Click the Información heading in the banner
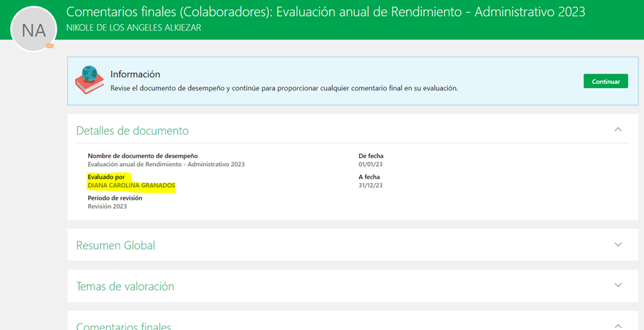Image resolution: width=644 pixels, height=330 pixels. click(136, 74)
